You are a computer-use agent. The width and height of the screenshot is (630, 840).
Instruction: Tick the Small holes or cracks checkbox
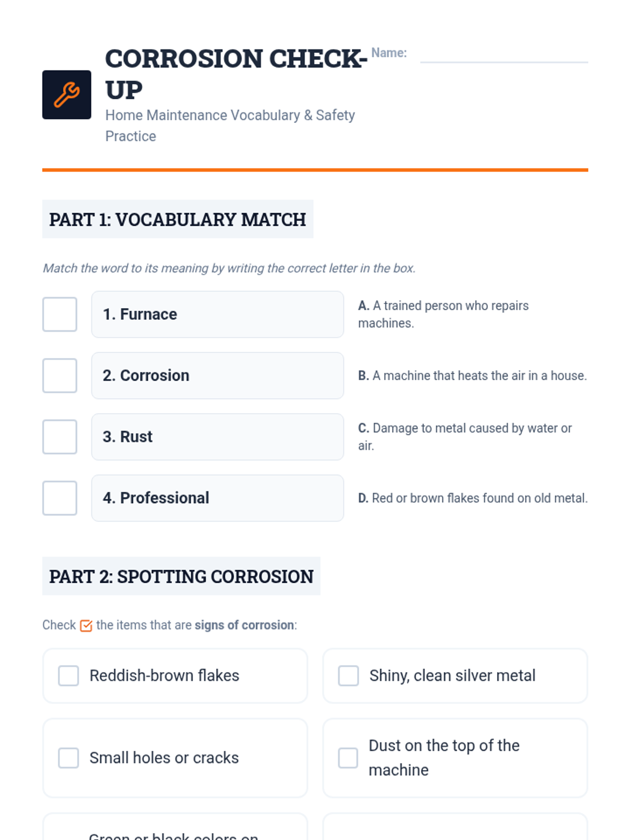[69, 758]
